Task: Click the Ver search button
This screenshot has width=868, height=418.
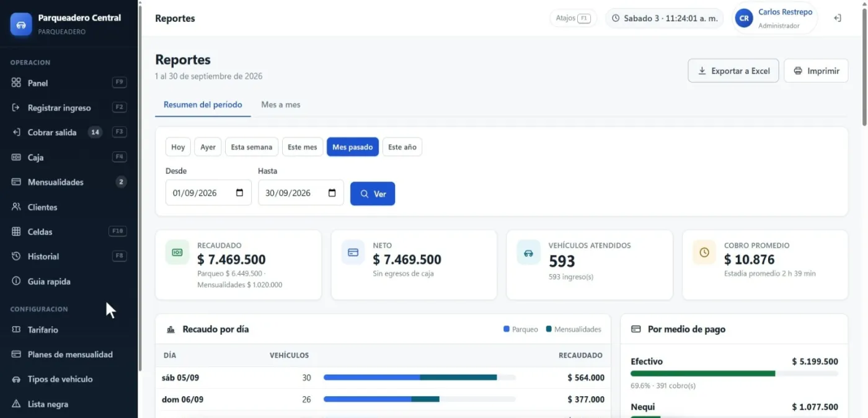Action: [x=373, y=193]
